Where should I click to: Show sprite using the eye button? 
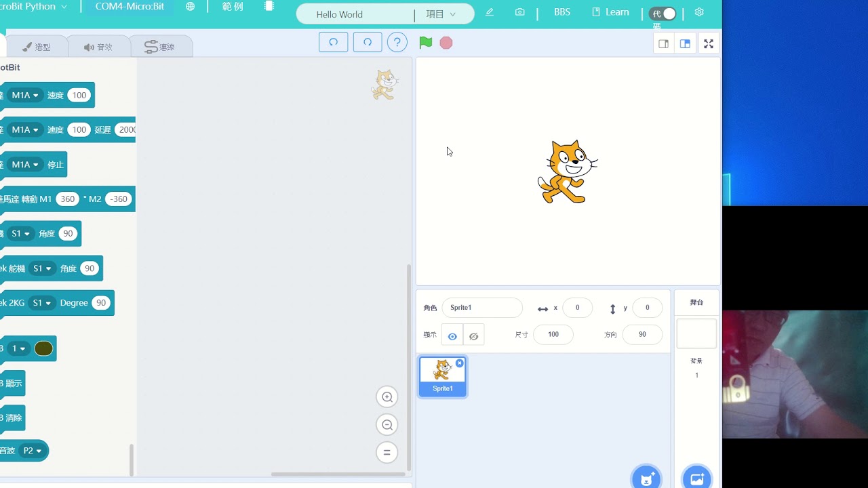click(x=452, y=335)
